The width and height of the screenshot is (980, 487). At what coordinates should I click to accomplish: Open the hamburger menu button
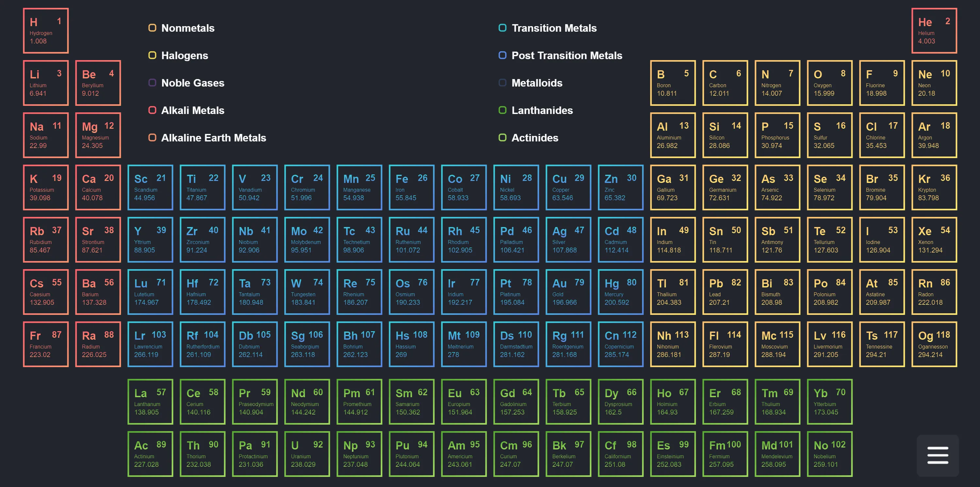938,455
